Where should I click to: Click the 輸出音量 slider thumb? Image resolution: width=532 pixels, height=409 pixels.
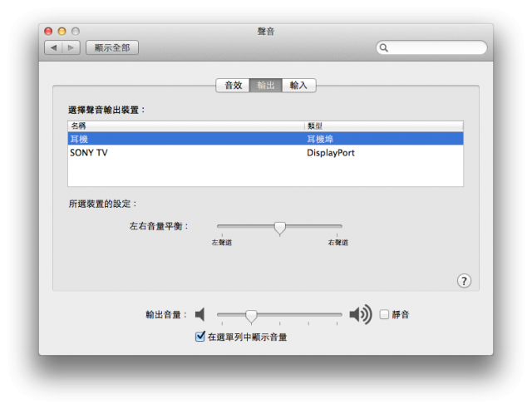click(x=251, y=317)
